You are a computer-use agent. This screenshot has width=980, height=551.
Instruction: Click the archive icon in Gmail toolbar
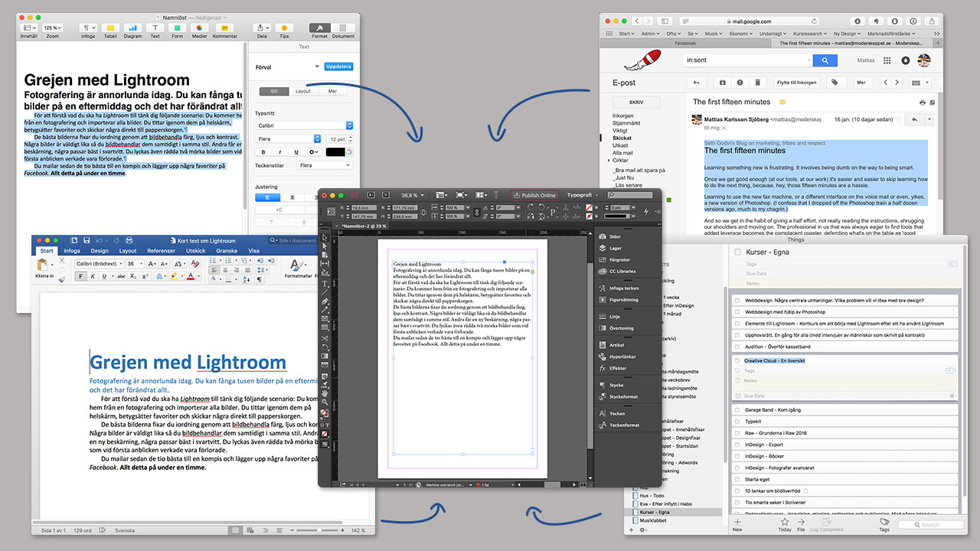722,82
